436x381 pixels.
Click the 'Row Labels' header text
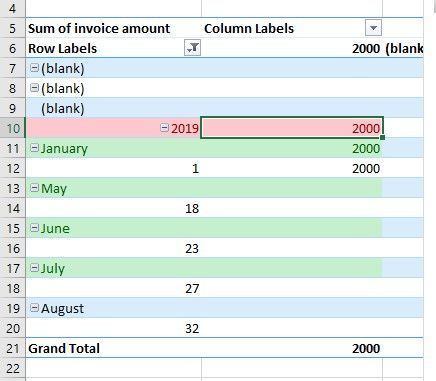tap(62, 48)
